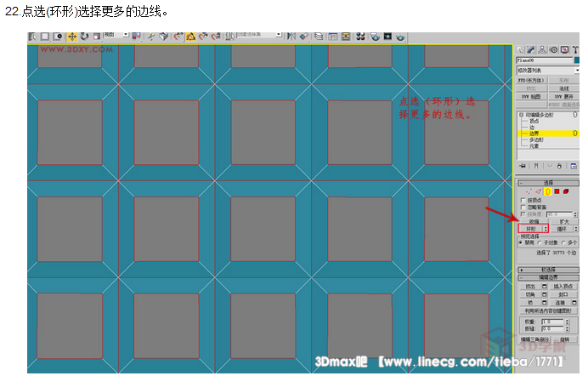Open the Render Setup teapot icon
Screen dimensions: 588x376
click(375, 37)
